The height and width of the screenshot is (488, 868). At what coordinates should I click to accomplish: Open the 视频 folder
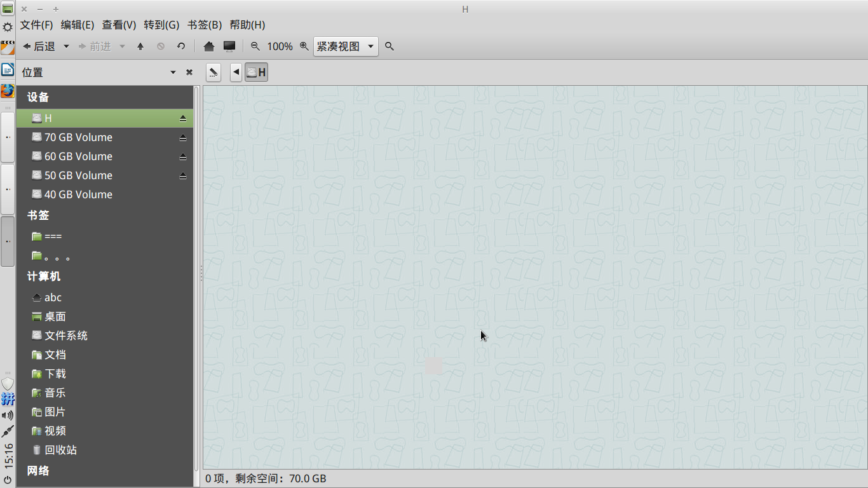(105, 431)
